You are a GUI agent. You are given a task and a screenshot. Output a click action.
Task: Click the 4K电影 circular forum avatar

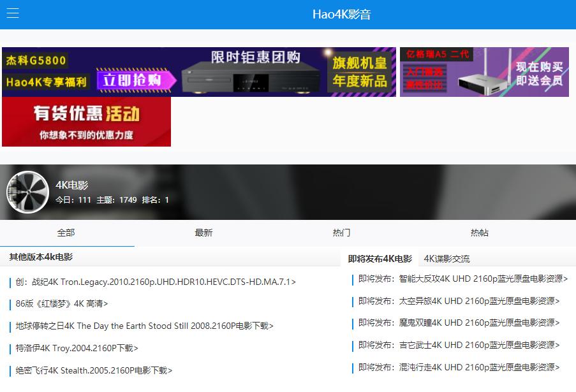click(x=27, y=191)
